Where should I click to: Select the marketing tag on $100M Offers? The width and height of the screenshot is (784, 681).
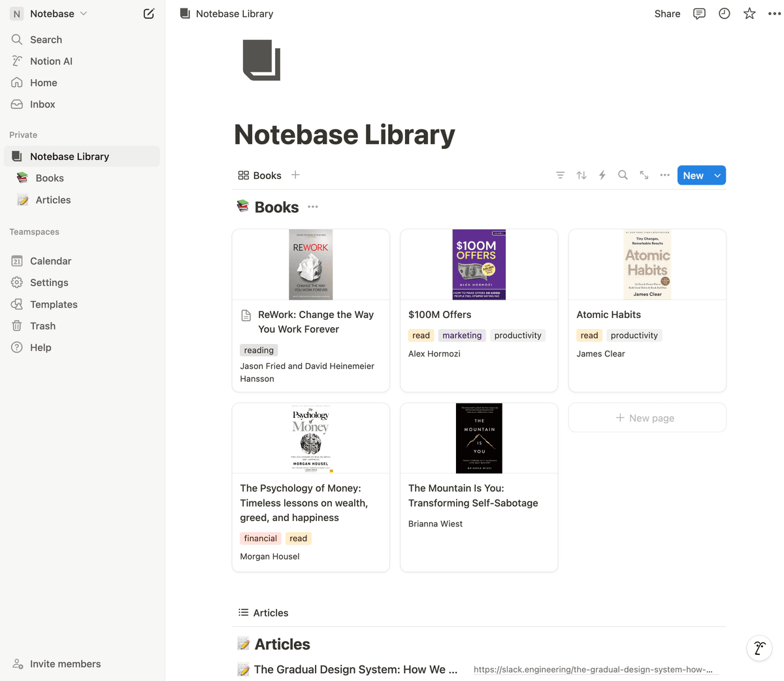pos(462,336)
